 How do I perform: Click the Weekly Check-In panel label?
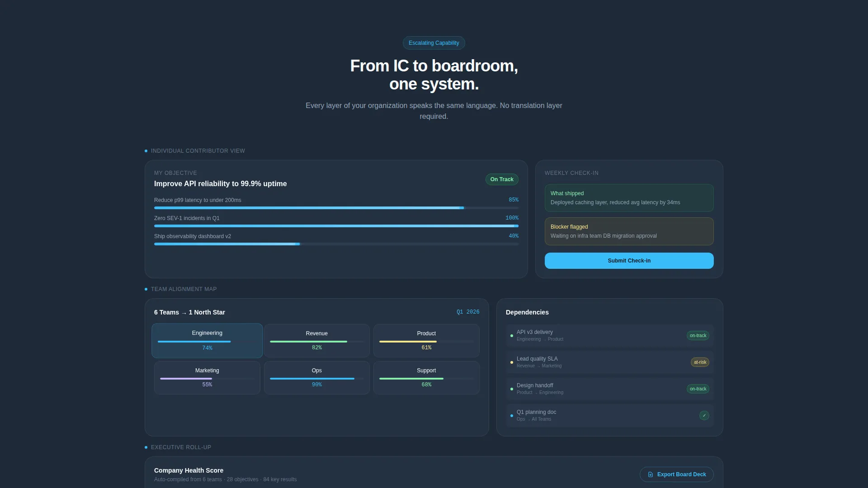571,173
